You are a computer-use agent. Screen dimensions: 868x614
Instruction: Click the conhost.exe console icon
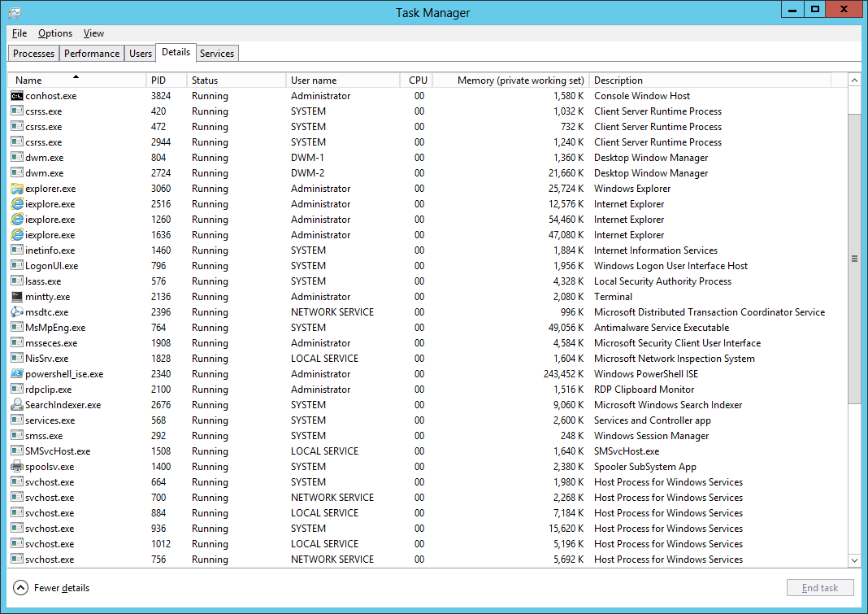17,96
